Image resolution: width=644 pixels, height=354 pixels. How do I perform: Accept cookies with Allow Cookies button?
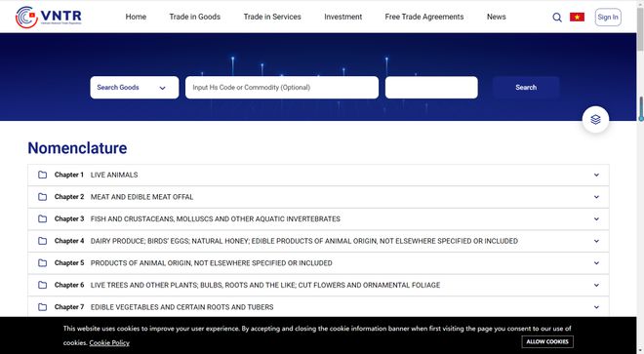pyautogui.click(x=547, y=341)
